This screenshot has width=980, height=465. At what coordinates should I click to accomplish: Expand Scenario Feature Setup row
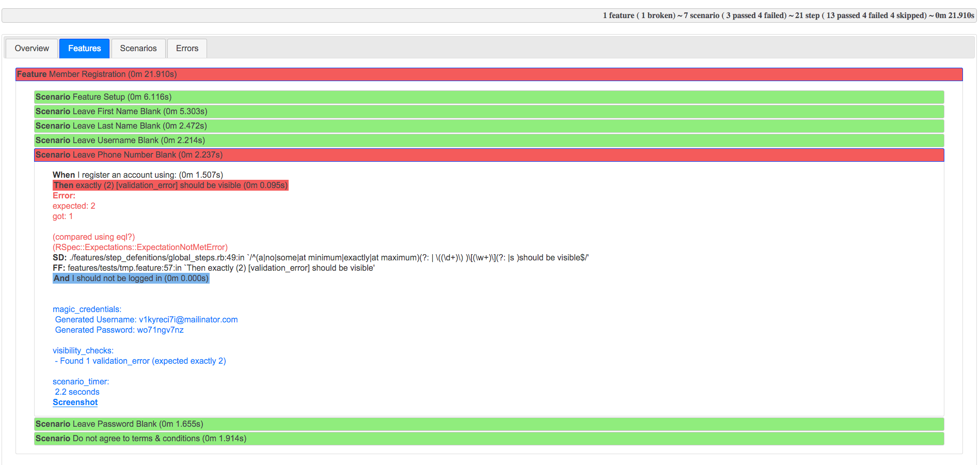click(x=489, y=97)
